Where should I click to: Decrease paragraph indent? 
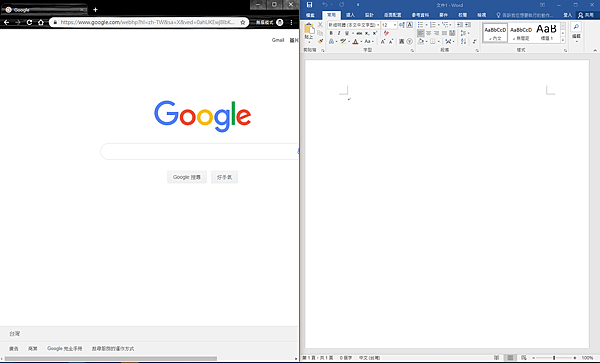point(460,25)
